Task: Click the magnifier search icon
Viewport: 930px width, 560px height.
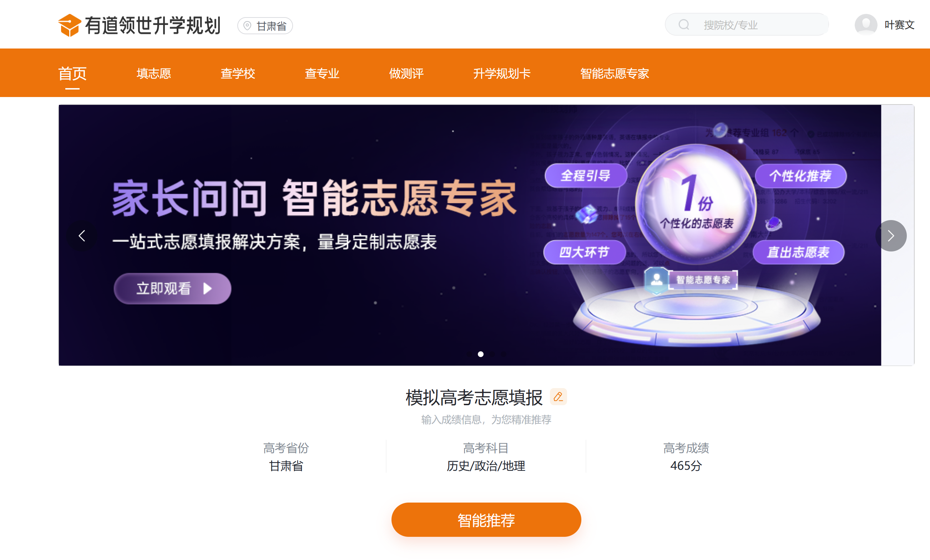Action: point(684,25)
